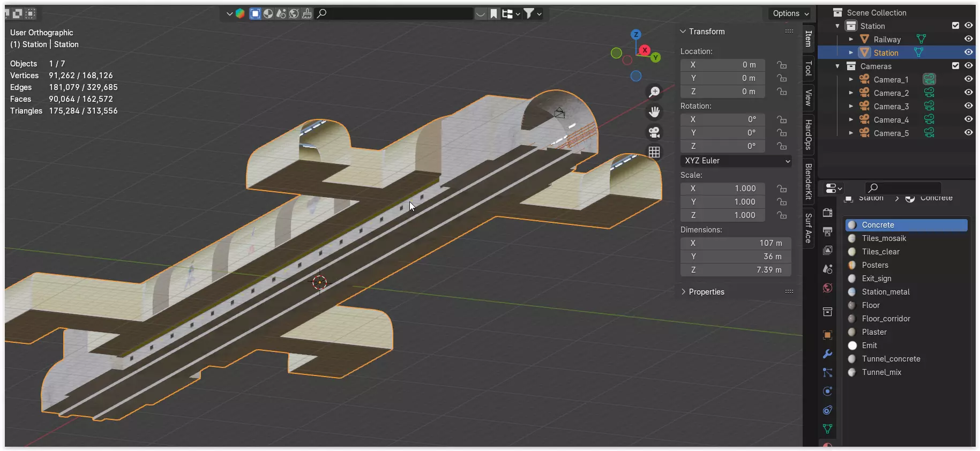Open the View Layer properties tab
This screenshot has height=451, width=980.
[827, 250]
